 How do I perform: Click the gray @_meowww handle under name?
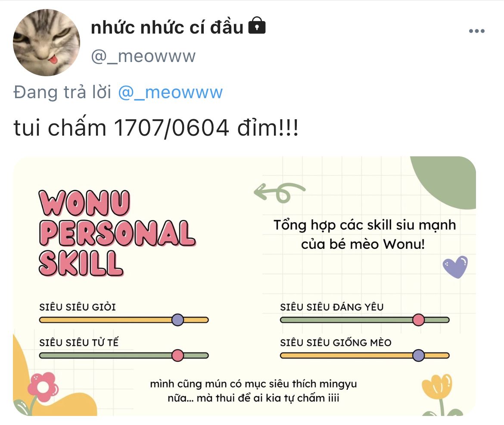pos(143,56)
